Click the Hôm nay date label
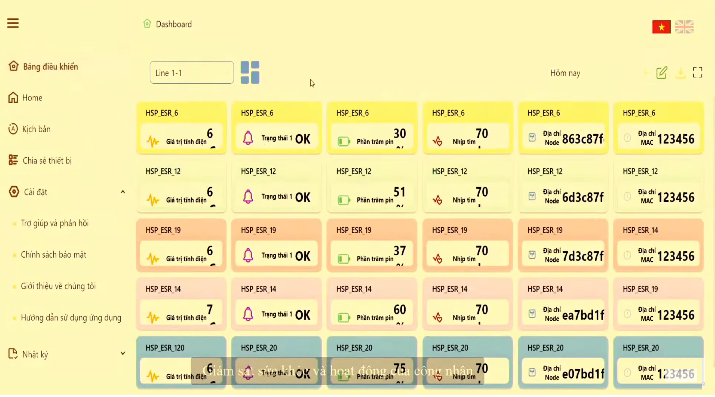The height and width of the screenshot is (397, 715). click(x=565, y=73)
